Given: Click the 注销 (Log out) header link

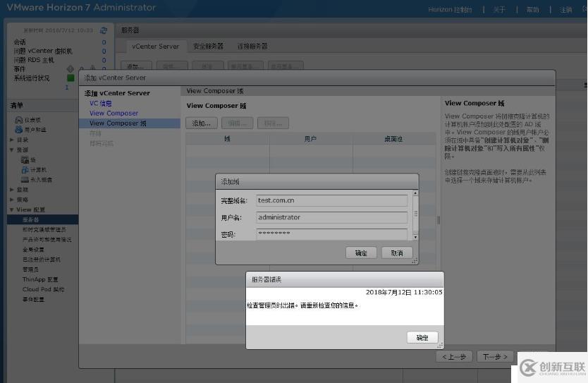Looking at the screenshot, I should [566, 10].
